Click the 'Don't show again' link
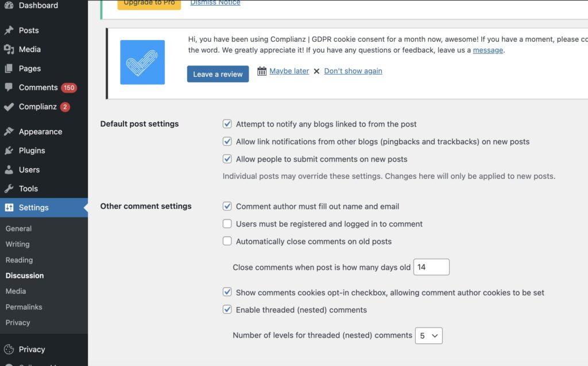The image size is (588, 366). (x=353, y=71)
